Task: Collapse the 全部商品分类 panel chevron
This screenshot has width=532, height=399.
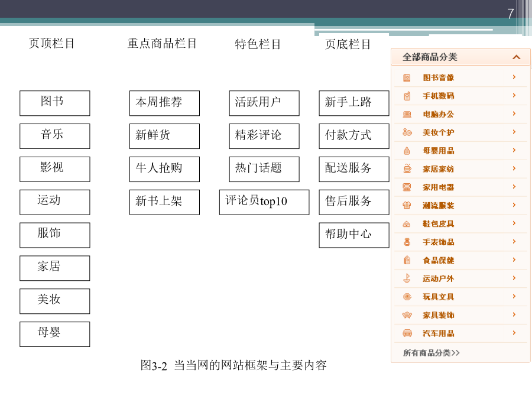Action: pyautogui.click(x=516, y=57)
